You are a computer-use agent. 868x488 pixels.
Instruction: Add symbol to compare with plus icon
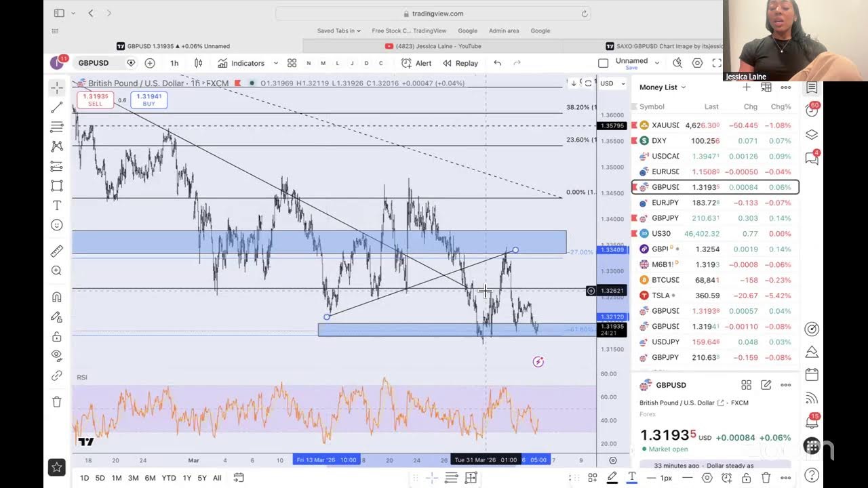[x=150, y=63]
